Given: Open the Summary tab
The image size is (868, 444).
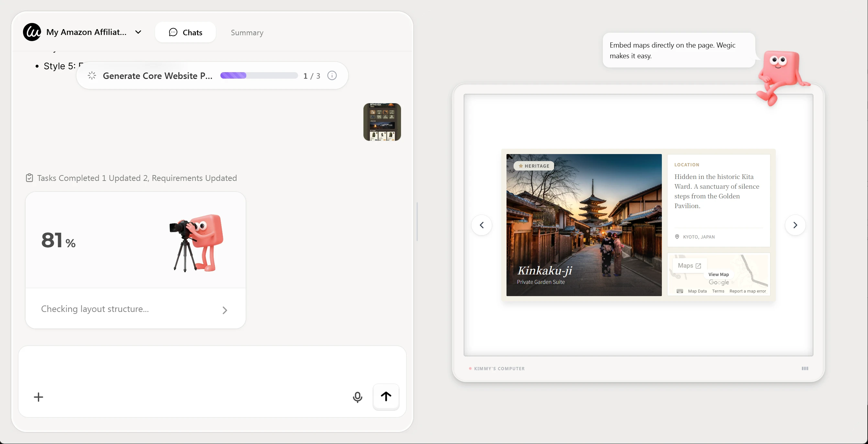Looking at the screenshot, I should click(247, 33).
